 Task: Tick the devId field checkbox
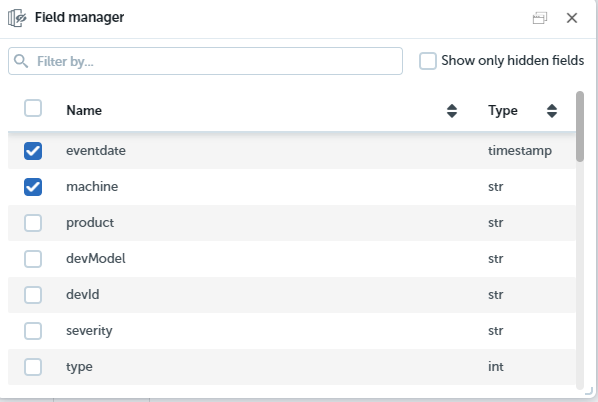[x=33, y=295]
